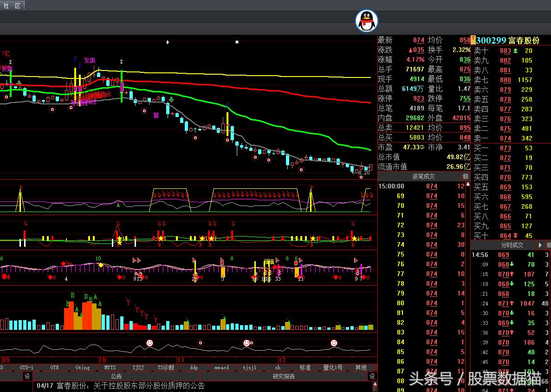This screenshot has height=392, width=551.
Task: Click the 流通市值 value 26.96亿
Action: 458,167
